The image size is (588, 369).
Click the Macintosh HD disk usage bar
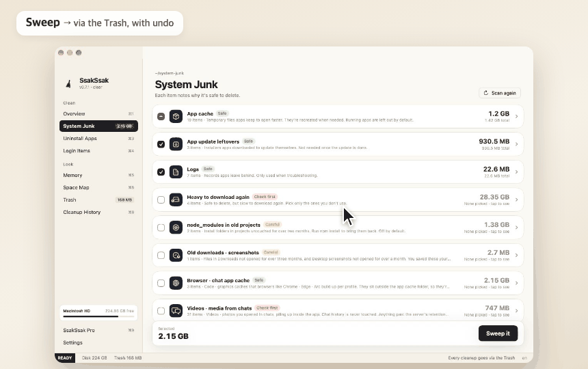coord(98,316)
